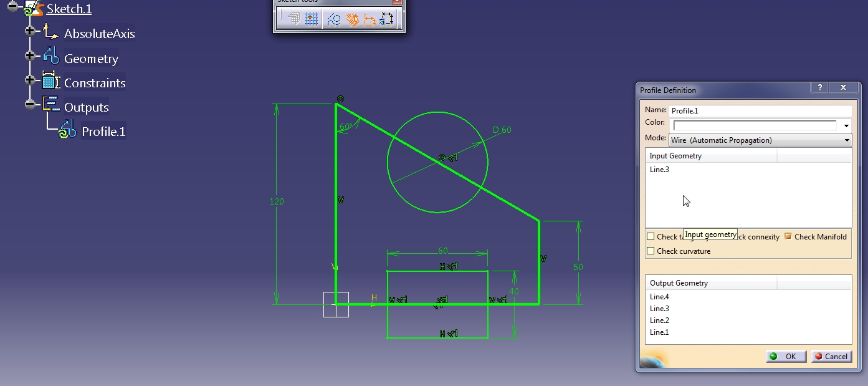Click the Output Geometry column header
This screenshot has width=868, height=386.
point(711,283)
